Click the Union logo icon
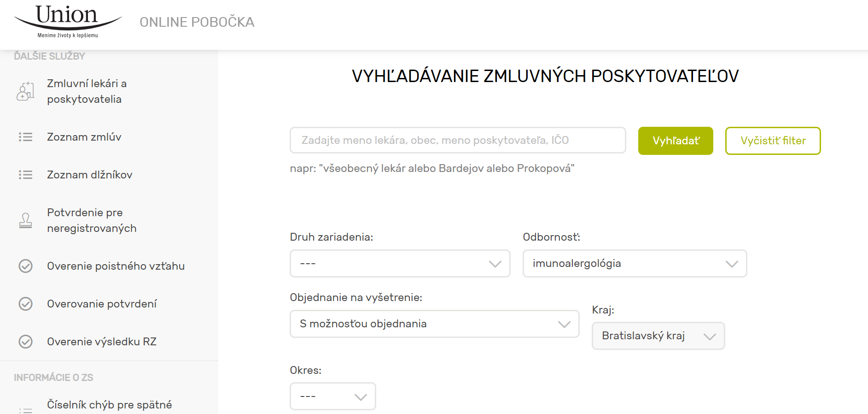The height and width of the screenshot is (414, 868). click(68, 21)
